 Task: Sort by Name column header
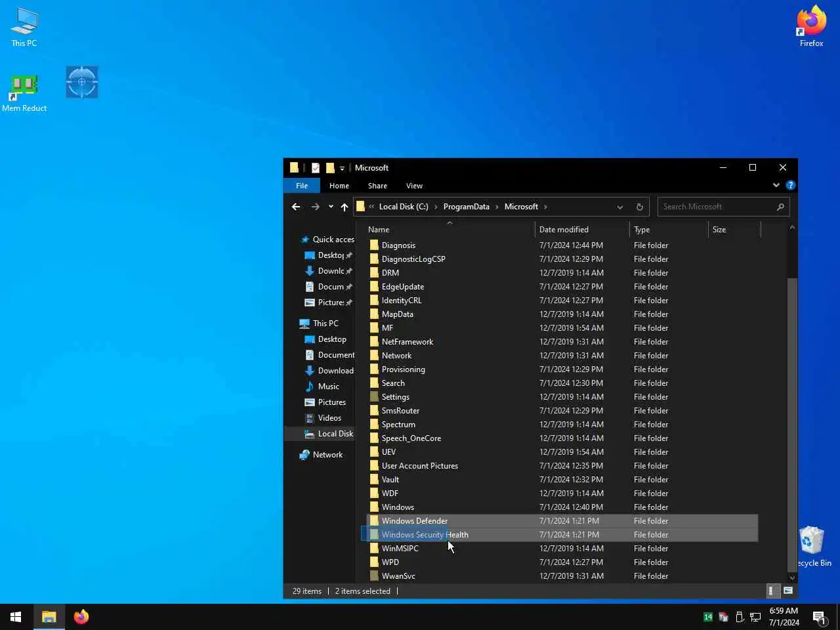(450, 230)
